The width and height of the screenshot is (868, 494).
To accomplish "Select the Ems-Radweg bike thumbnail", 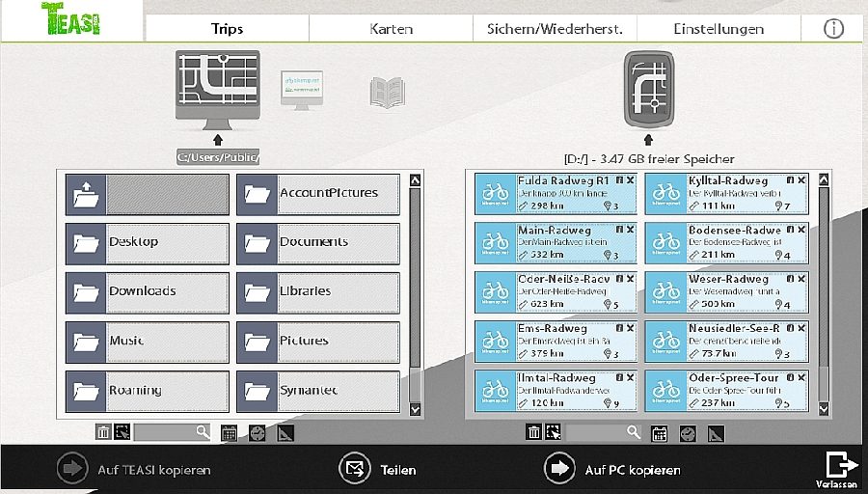I will pos(496,342).
